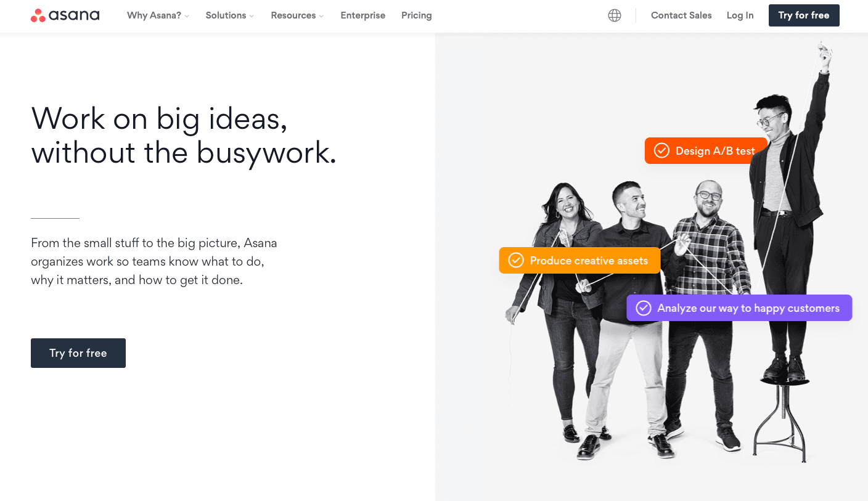This screenshot has height=501, width=868.
Task: Select the purple Analyze happy customers tag
Action: click(x=739, y=308)
